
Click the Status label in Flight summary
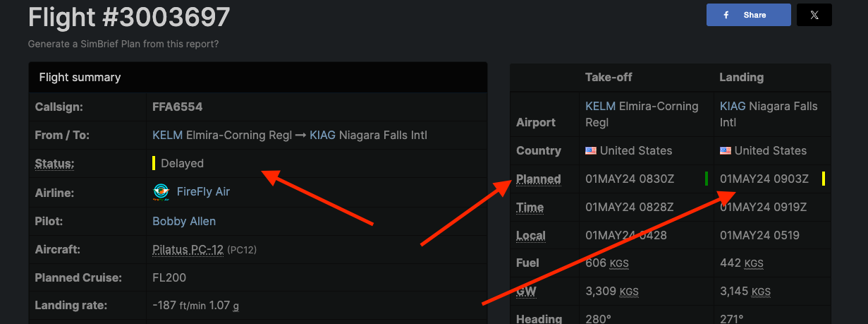pos(54,164)
